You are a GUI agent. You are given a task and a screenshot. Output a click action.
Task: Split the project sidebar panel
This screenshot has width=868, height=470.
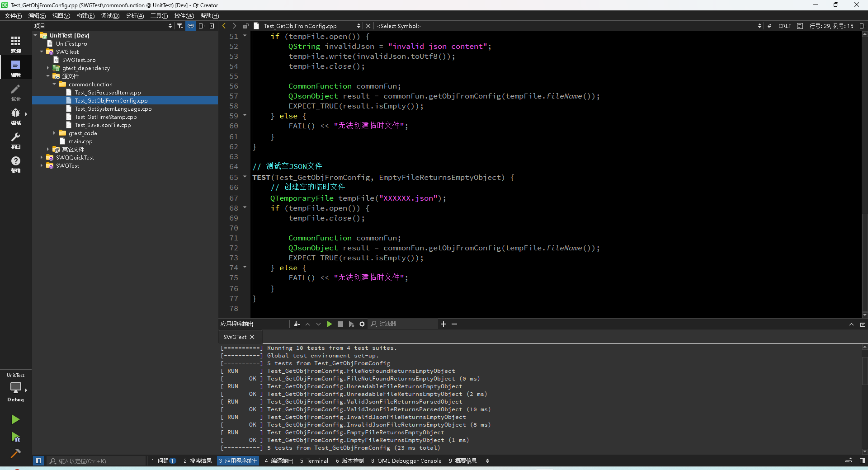tap(202, 26)
